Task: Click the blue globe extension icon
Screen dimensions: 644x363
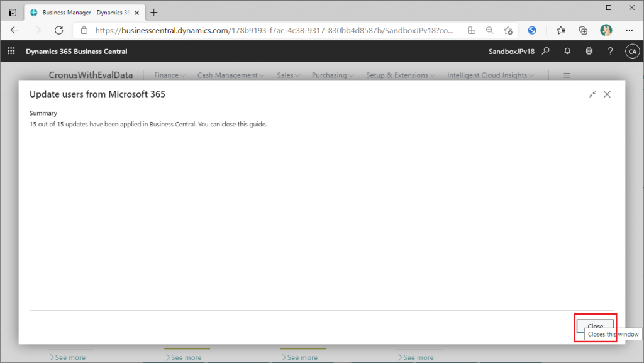Action: [532, 30]
